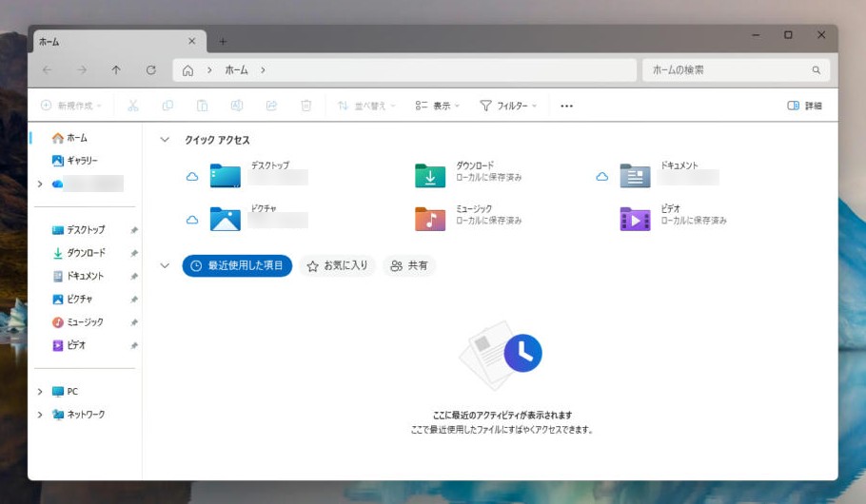Select PC in the navigation pane

(x=65, y=392)
